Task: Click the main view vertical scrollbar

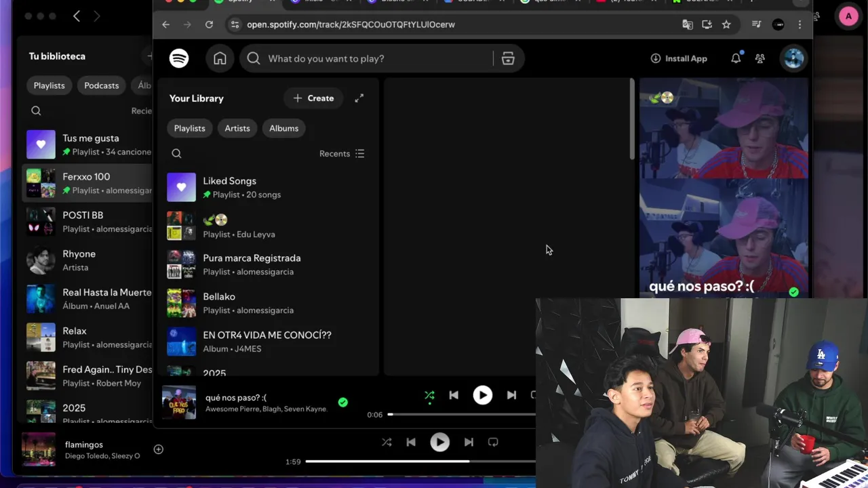Action: (632, 121)
